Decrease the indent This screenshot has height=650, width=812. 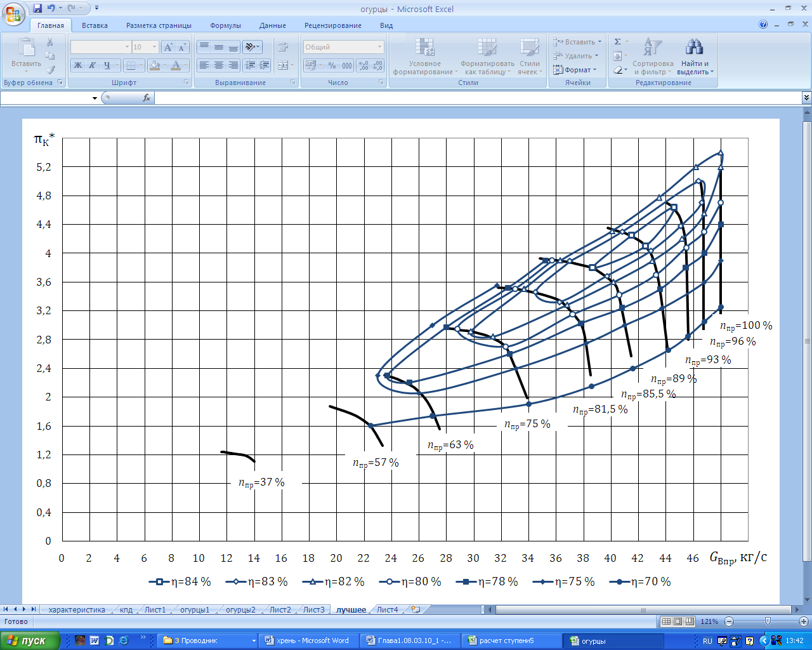click(250, 65)
